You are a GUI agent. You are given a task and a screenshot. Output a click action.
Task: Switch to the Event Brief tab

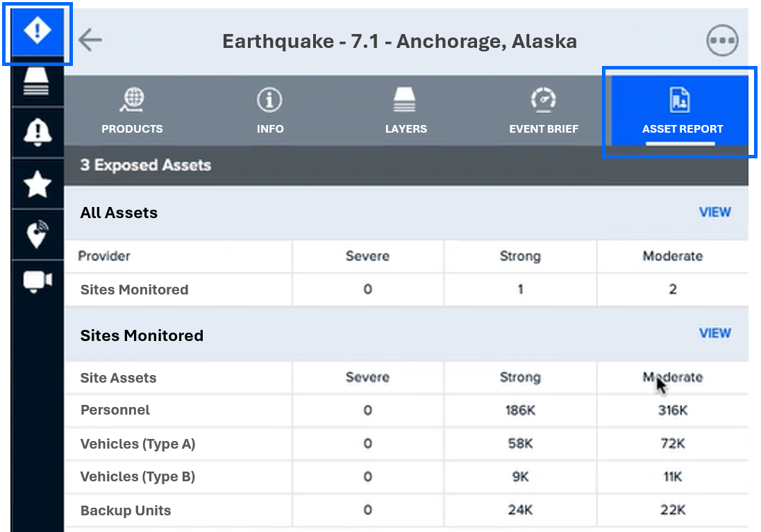click(544, 111)
